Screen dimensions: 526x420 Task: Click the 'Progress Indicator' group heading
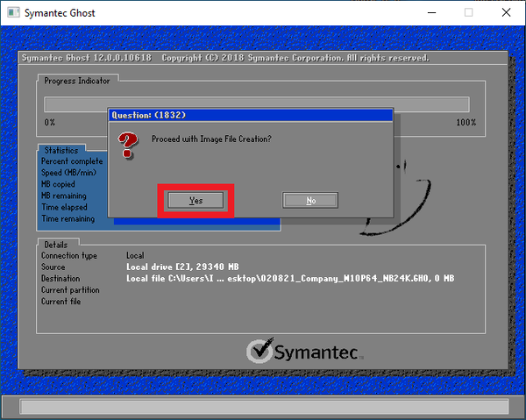click(x=77, y=81)
